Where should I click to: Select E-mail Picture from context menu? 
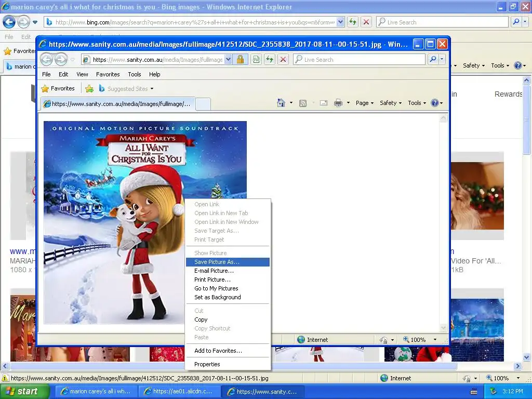tap(228, 271)
